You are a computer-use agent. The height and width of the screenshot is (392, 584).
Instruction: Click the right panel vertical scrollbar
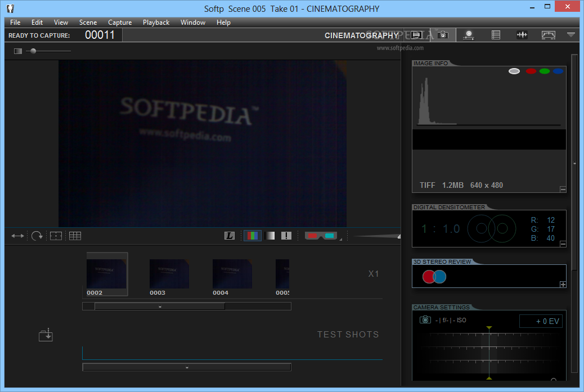tap(574, 163)
